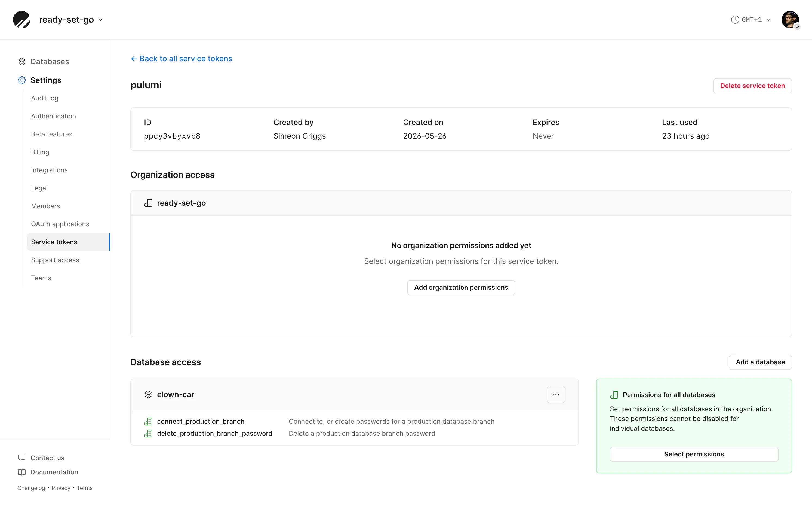Click the Organization access heading
Screen dimensions: 812x506
point(173,175)
